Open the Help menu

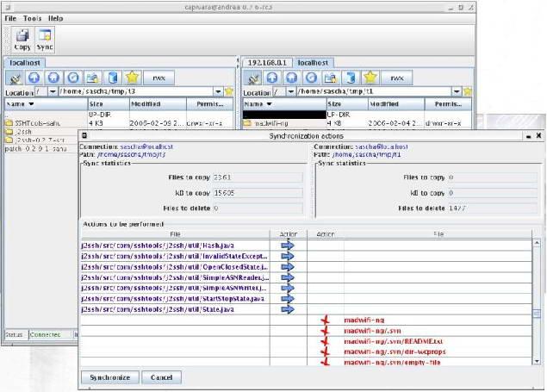point(55,18)
